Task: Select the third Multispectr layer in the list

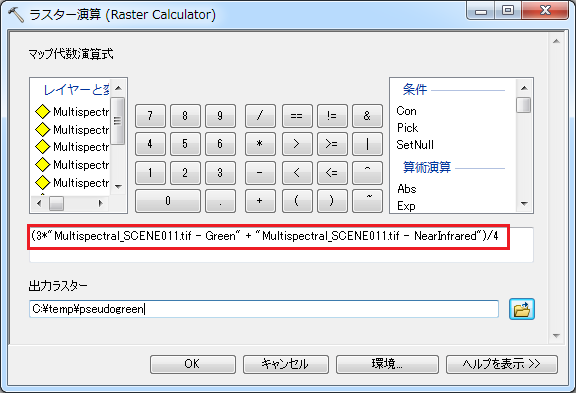Action: point(72,147)
